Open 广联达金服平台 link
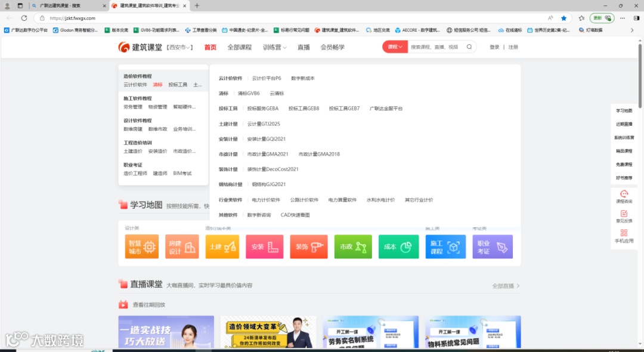 click(x=386, y=109)
